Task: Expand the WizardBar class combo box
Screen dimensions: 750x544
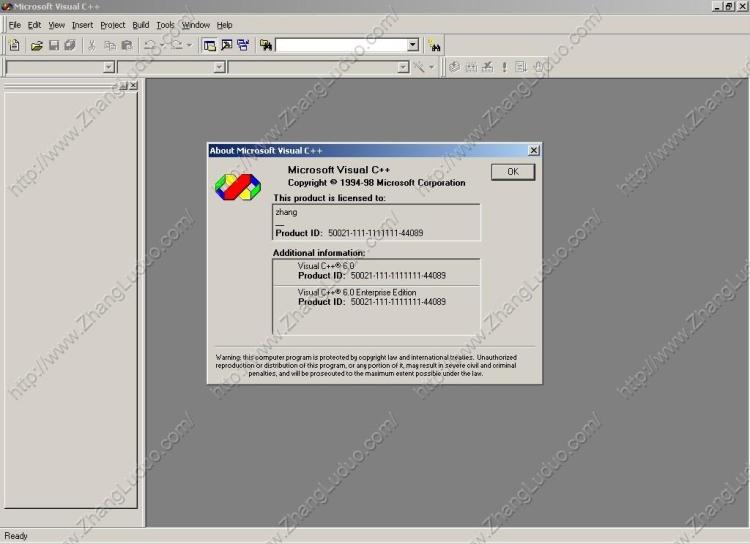Action: click(x=109, y=67)
